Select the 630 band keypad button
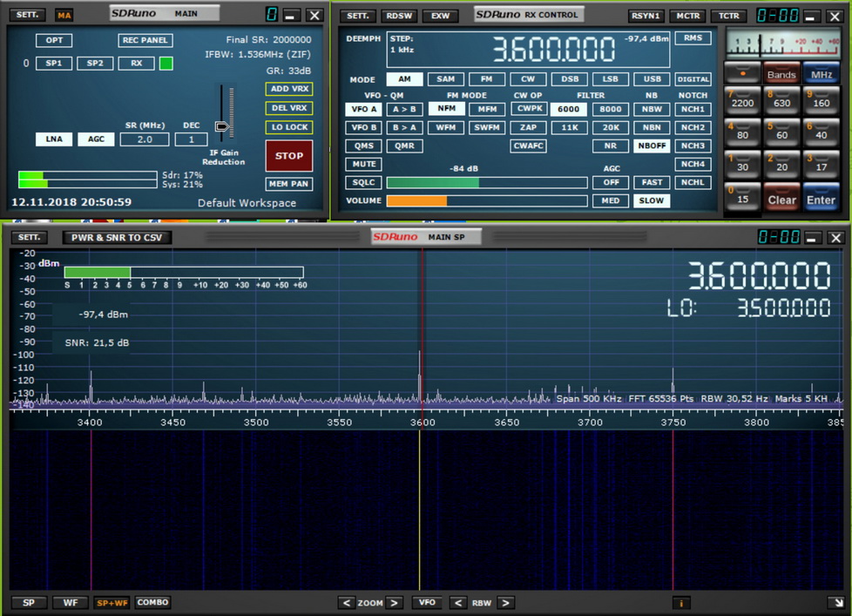This screenshot has height=616, width=852. pyautogui.click(x=782, y=100)
